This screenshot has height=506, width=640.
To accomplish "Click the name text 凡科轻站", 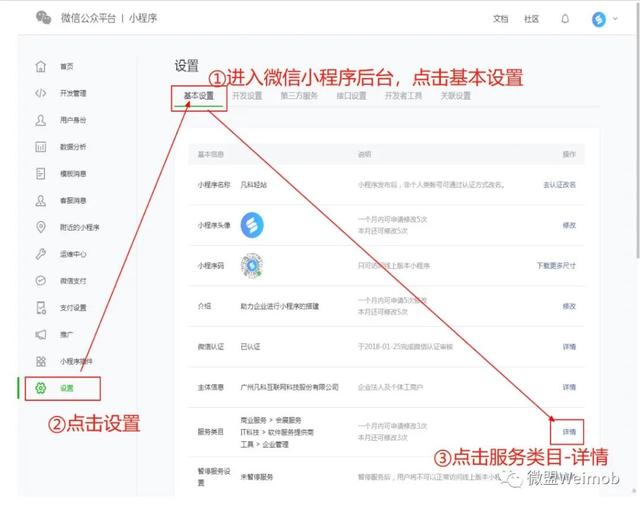I will [253, 185].
